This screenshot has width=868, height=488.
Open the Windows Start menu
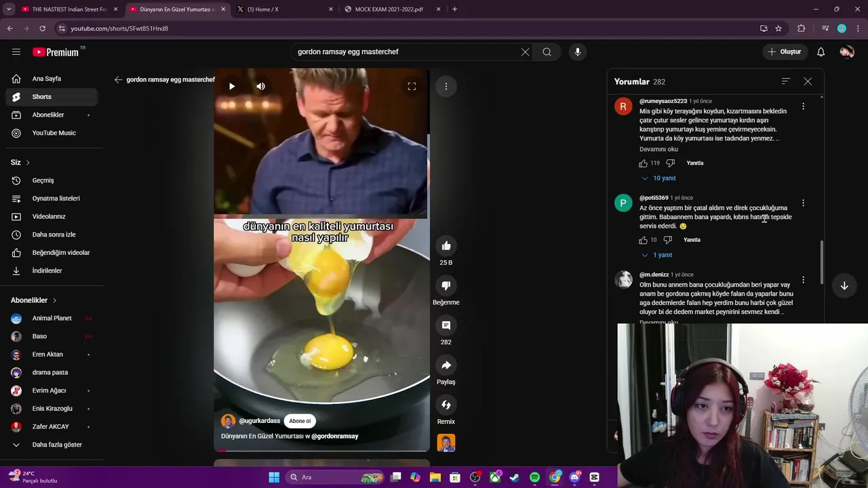pyautogui.click(x=274, y=477)
